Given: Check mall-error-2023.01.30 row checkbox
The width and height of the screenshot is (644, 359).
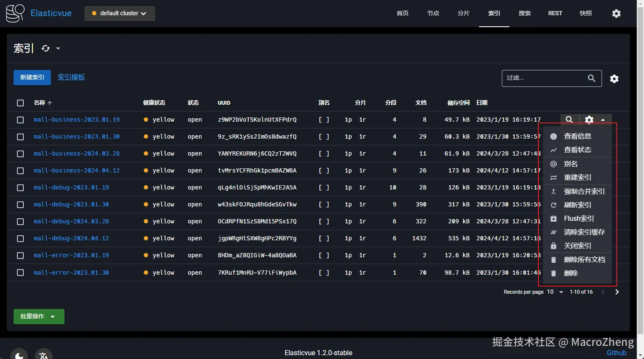Looking at the screenshot, I should (x=20, y=273).
